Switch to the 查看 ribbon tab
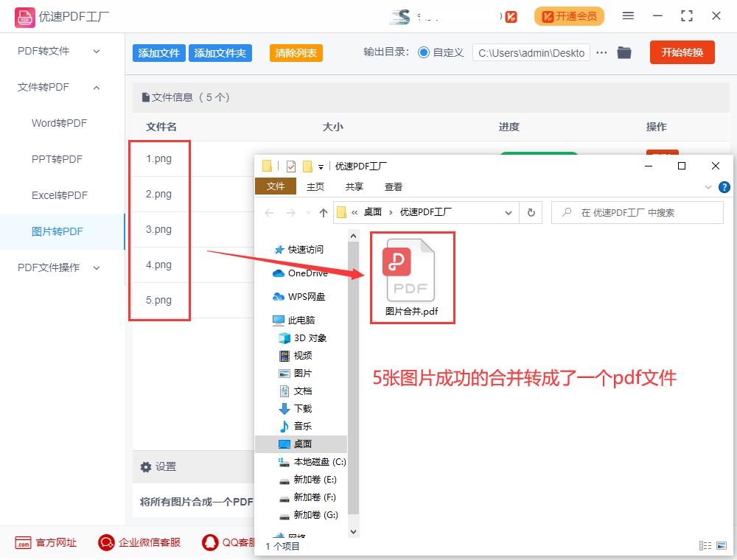This screenshot has width=737, height=560. (394, 186)
